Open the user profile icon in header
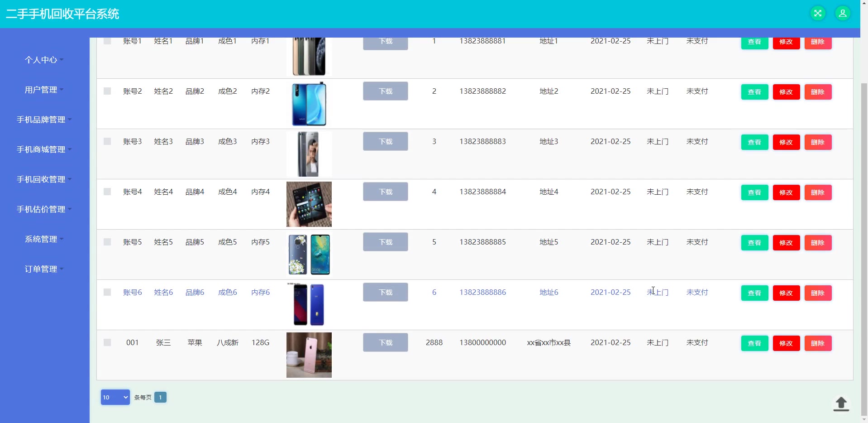This screenshot has width=868, height=423. tap(842, 14)
